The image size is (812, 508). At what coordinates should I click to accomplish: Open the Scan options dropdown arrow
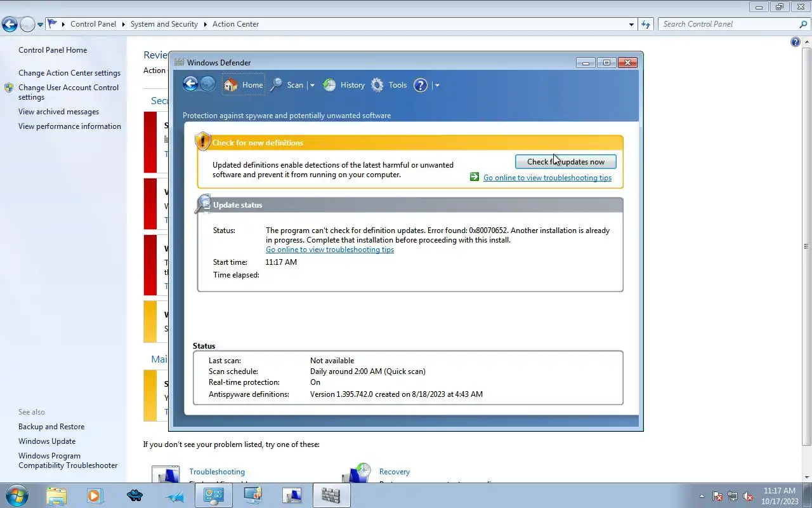pos(311,85)
